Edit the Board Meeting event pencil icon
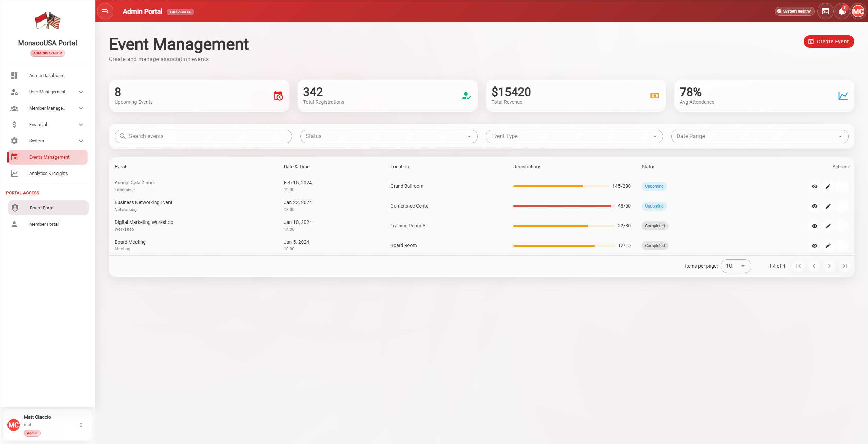 [828, 246]
